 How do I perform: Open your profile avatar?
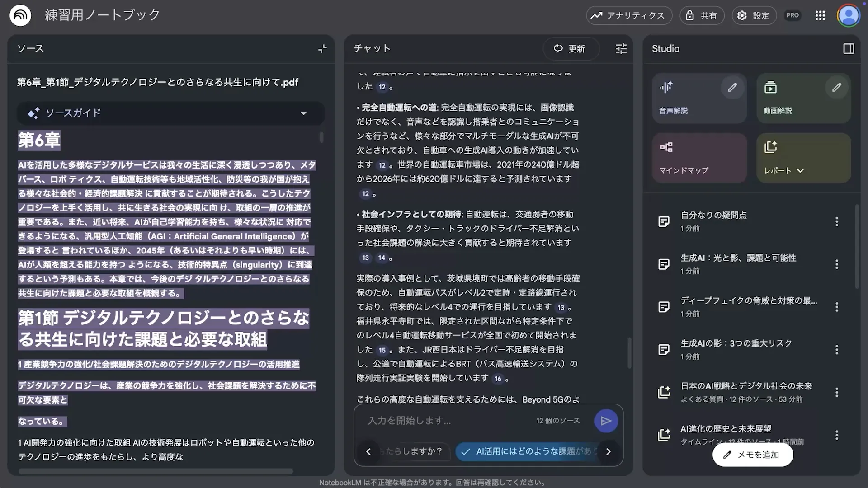849,15
